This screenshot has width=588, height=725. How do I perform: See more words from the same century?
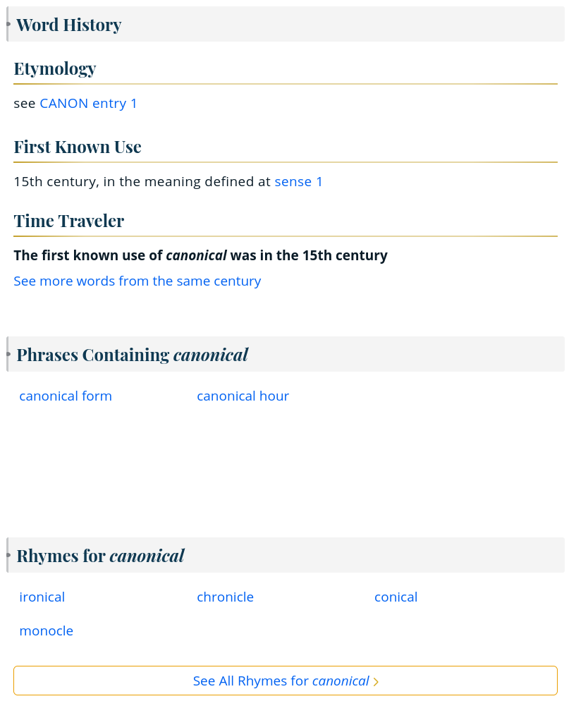coord(137,281)
